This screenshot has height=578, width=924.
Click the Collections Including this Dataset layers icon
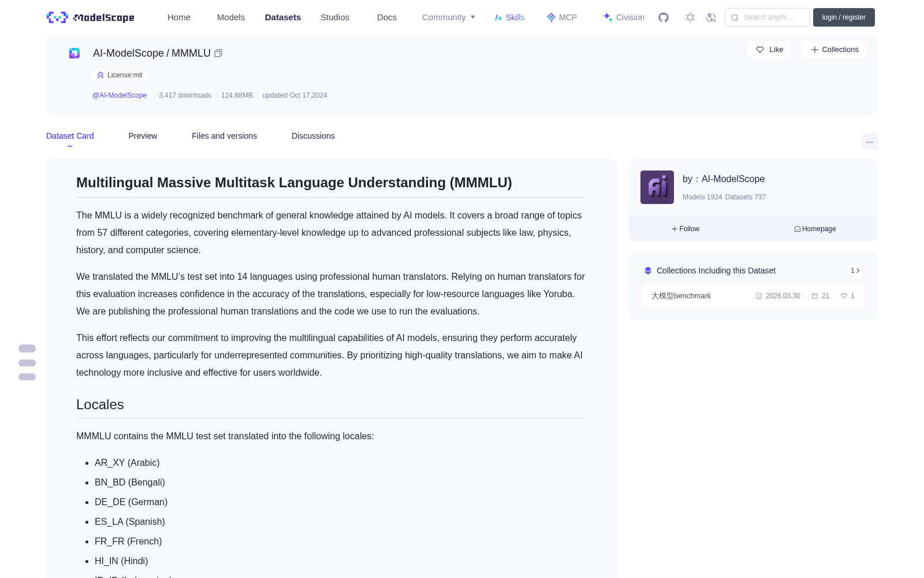pos(648,271)
